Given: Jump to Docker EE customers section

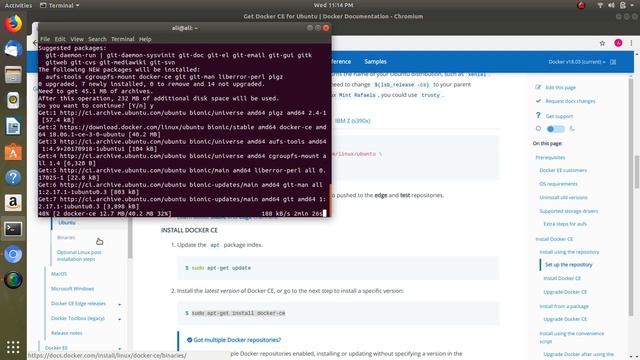Looking at the screenshot, I should pos(563,170).
